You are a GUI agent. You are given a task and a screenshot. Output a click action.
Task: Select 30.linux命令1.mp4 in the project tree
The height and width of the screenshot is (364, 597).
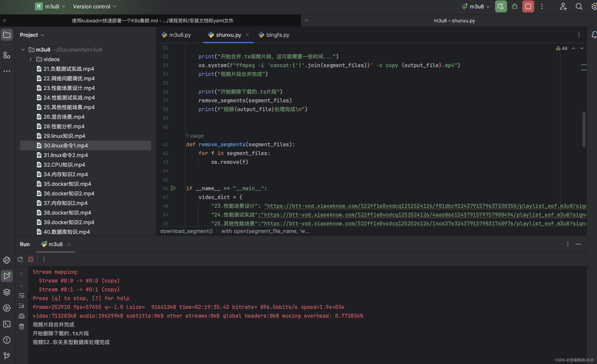click(x=65, y=145)
